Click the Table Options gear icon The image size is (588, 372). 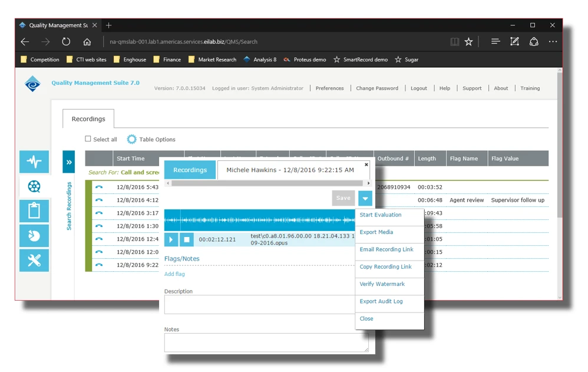pos(131,139)
